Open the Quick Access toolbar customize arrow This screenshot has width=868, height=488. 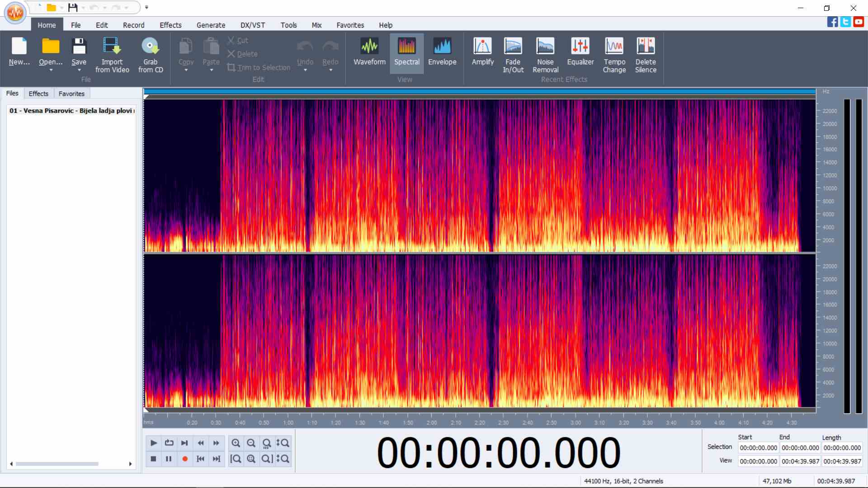click(146, 7)
